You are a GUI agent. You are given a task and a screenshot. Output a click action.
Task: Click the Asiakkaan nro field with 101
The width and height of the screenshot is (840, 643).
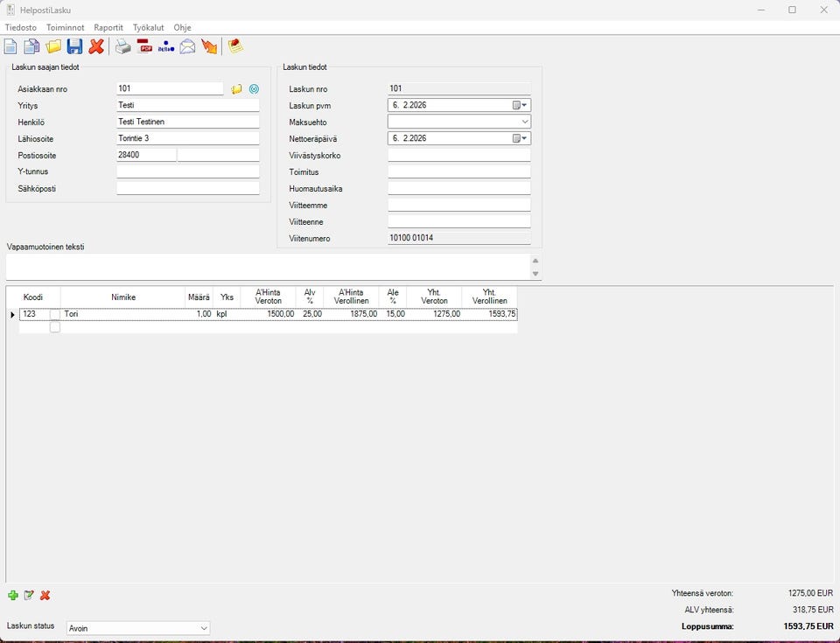coord(170,88)
